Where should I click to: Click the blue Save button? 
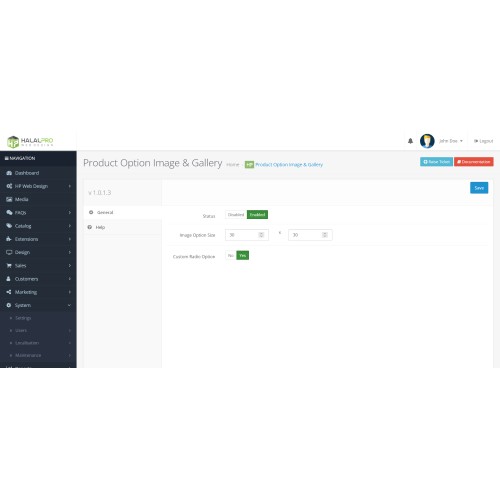click(x=479, y=188)
